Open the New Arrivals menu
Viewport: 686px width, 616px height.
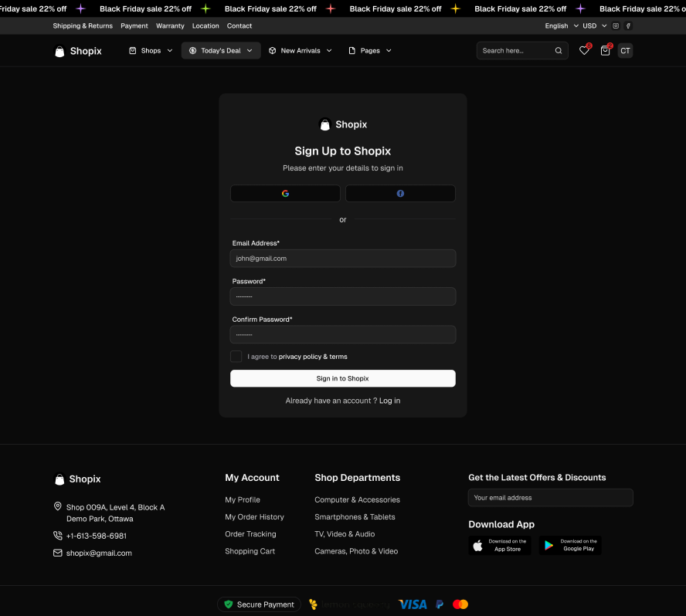click(x=300, y=51)
